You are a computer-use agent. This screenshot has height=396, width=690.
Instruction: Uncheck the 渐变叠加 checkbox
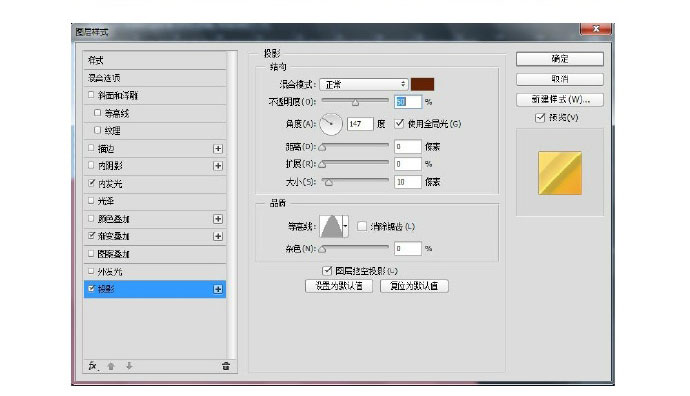click(x=91, y=235)
